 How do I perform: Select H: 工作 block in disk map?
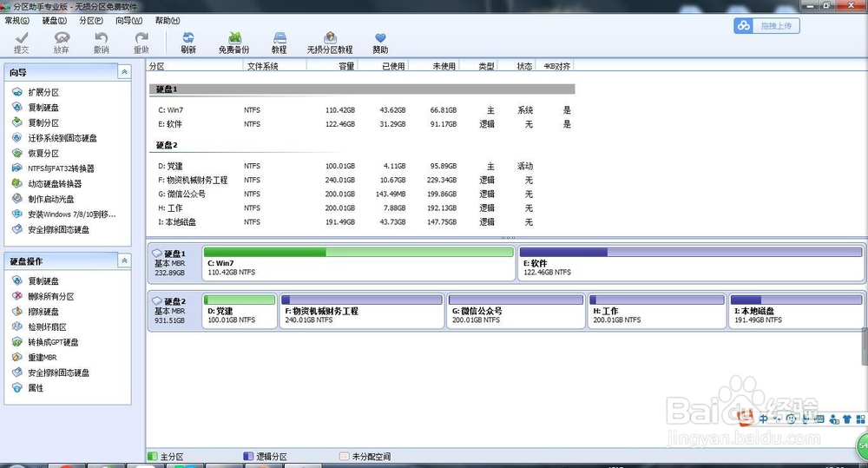[x=657, y=311]
